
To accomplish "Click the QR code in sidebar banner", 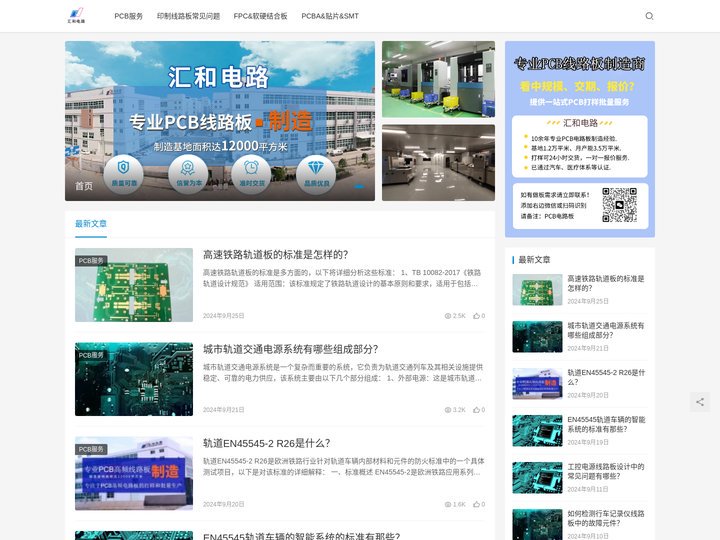I will pyautogui.click(x=619, y=205).
